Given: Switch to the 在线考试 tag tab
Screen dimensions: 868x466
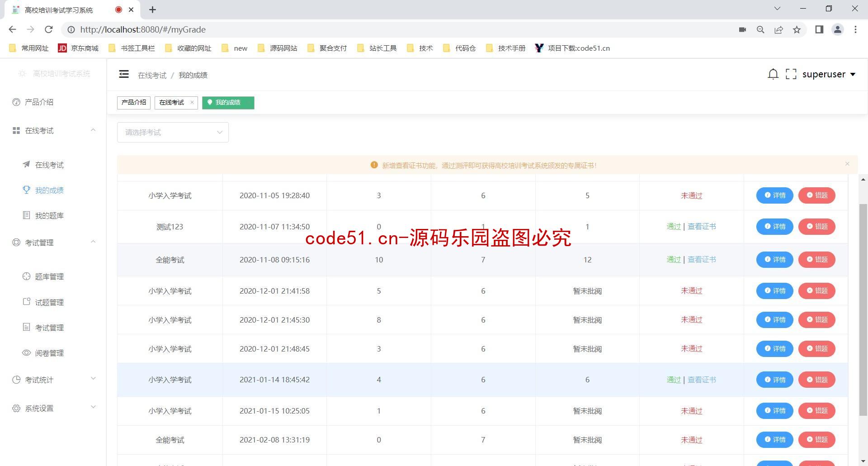Looking at the screenshot, I should [171, 103].
